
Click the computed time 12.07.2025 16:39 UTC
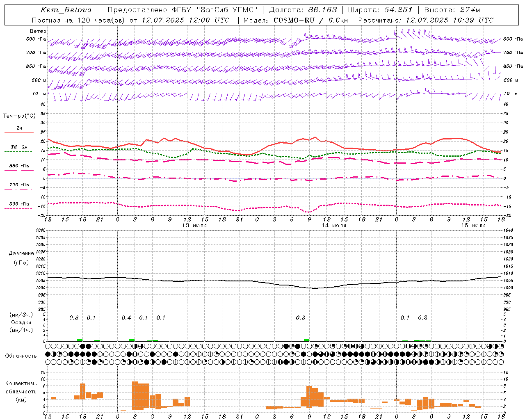pos(450,20)
